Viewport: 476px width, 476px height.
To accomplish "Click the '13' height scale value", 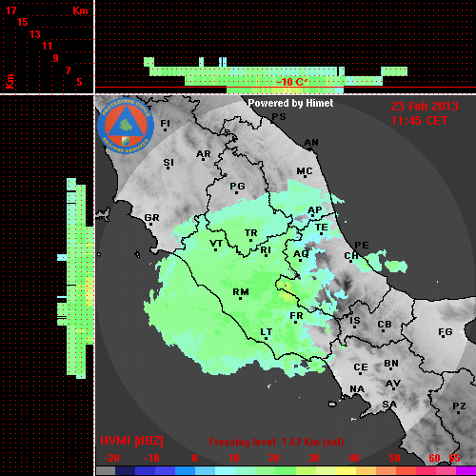I will click(35, 34).
